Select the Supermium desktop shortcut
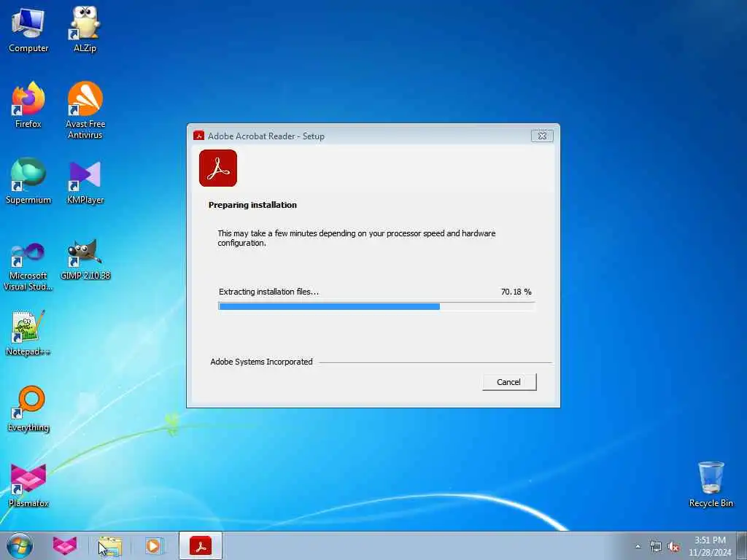The height and width of the screenshot is (560, 747). pyautogui.click(x=28, y=181)
